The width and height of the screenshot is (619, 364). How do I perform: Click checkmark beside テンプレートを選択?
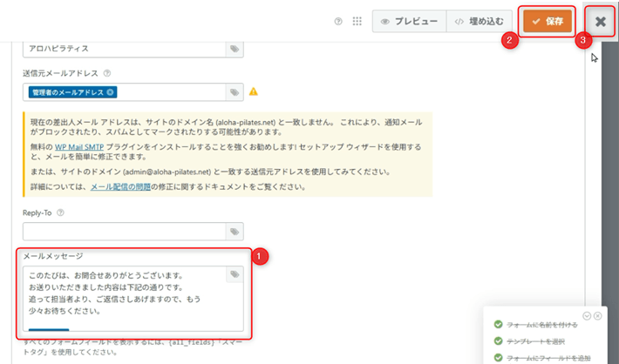[x=498, y=340]
